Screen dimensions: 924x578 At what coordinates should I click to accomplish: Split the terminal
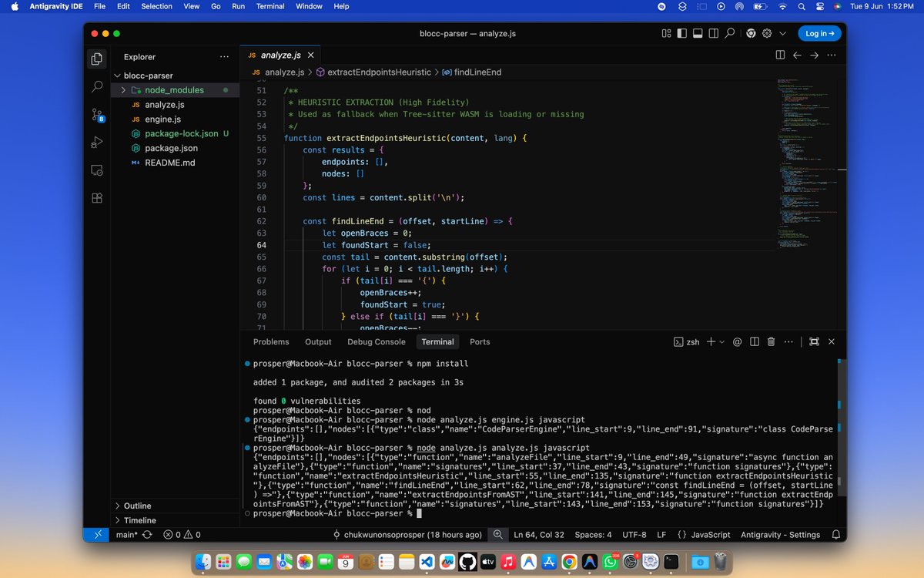coord(754,342)
